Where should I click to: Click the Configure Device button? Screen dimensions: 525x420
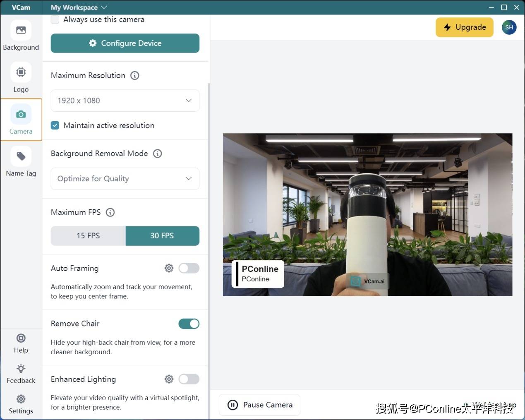[x=125, y=43]
